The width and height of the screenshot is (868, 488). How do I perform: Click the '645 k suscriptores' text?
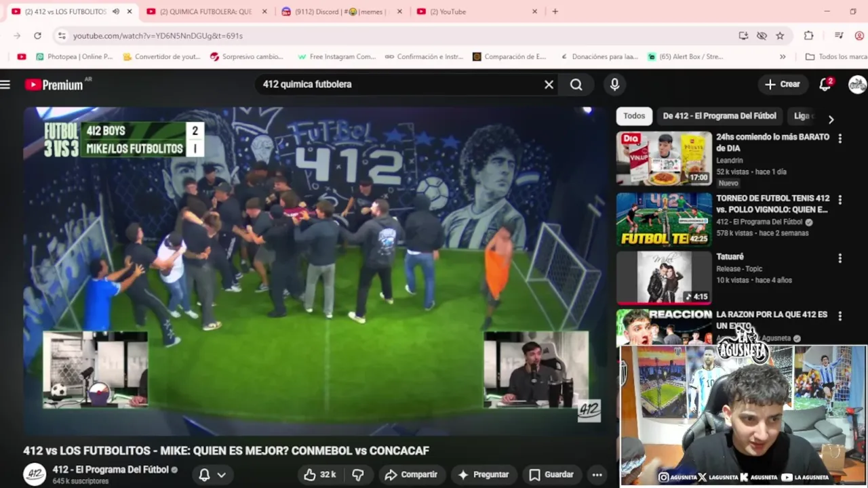coord(80,481)
